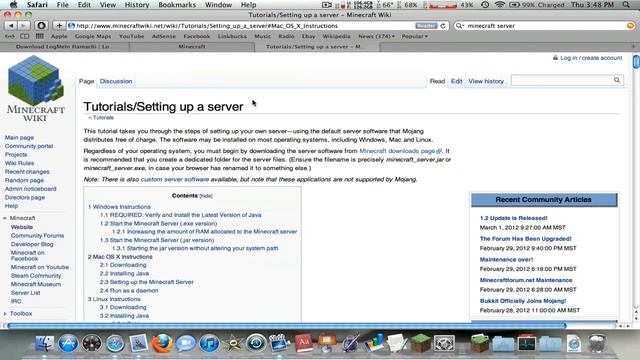The height and width of the screenshot is (360, 640).
Task: Open the Top Sites grid icon
Action: point(40,36)
